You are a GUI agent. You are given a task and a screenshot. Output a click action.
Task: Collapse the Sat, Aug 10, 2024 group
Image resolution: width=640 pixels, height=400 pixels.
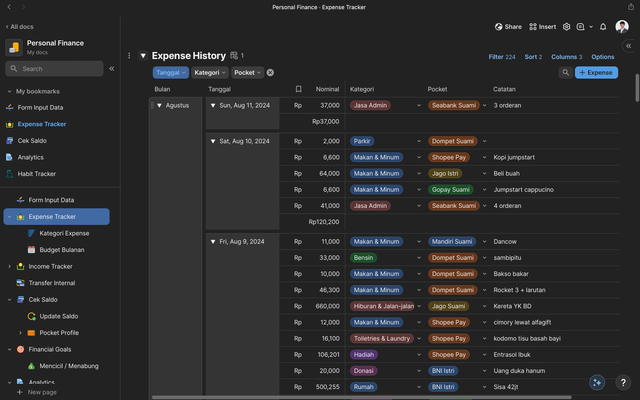213,141
